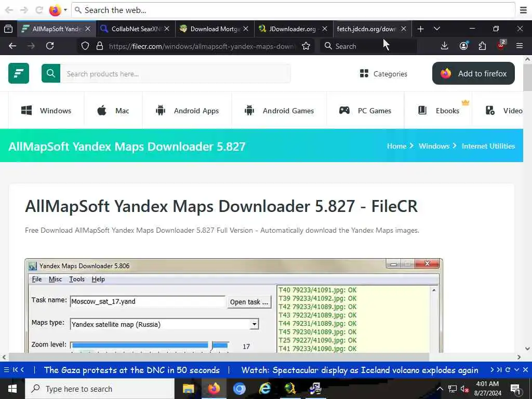The height and width of the screenshot is (399, 532).
Task: Show site security padlock info
Action: [99, 46]
